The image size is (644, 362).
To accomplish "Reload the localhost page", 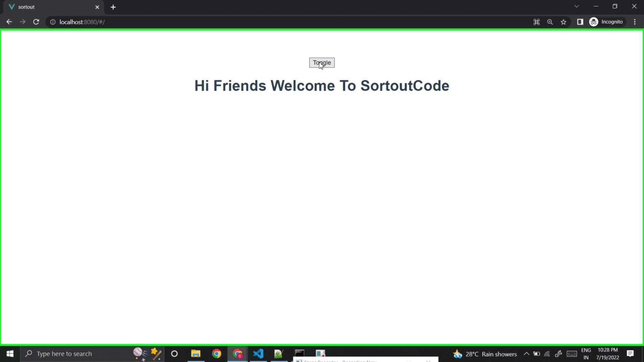I will [36, 22].
